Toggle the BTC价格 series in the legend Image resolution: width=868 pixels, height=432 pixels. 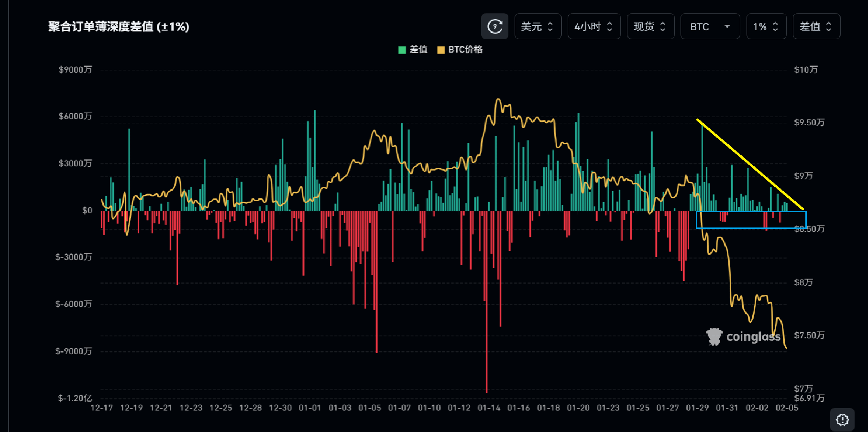point(460,50)
